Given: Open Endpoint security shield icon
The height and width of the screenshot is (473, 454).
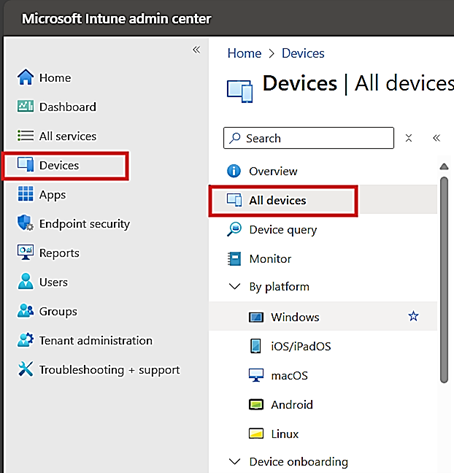Looking at the screenshot, I should (x=25, y=223).
